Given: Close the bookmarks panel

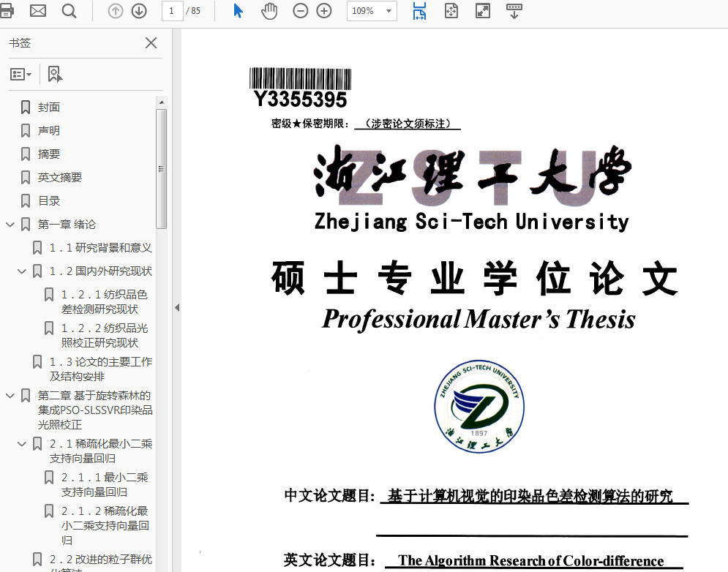Looking at the screenshot, I should pyautogui.click(x=151, y=42).
